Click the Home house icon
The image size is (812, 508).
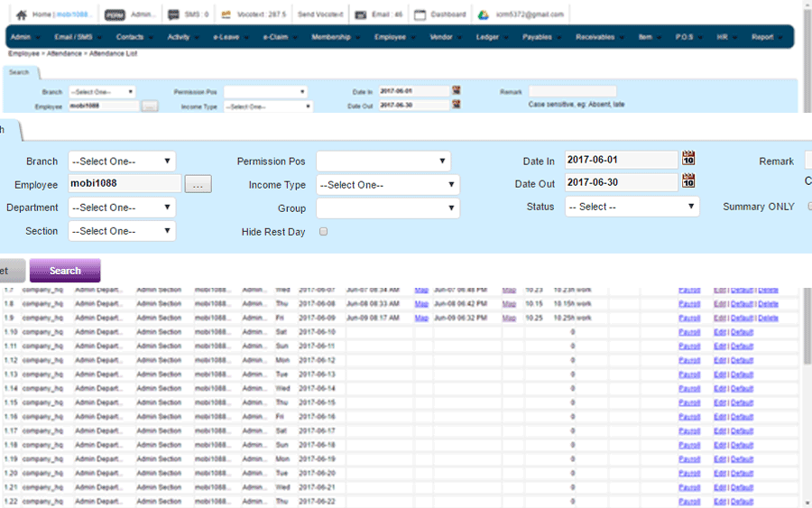[x=22, y=14]
